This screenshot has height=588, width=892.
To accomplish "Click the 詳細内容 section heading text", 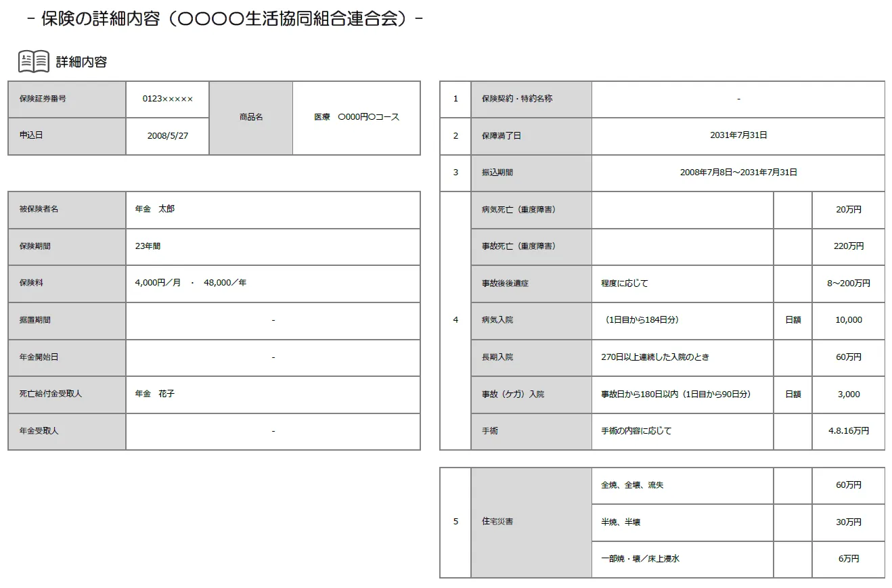I will pos(81,62).
